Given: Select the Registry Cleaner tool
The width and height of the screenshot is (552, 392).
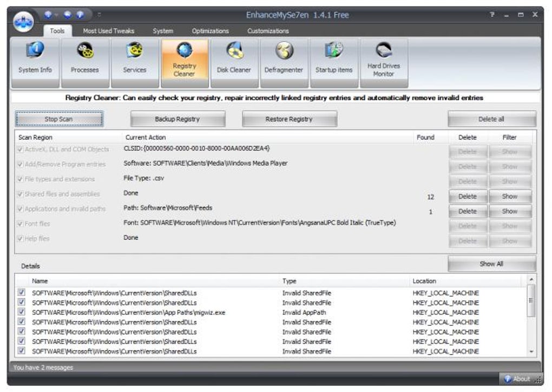Looking at the screenshot, I should [x=185, y=63].
